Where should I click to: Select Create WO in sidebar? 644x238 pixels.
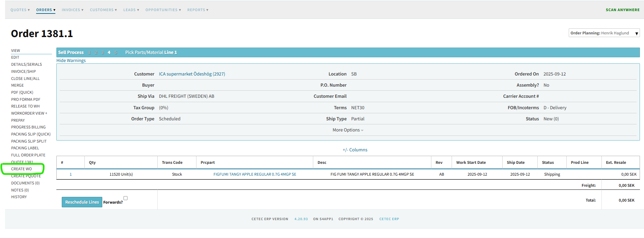coord(22,169)
